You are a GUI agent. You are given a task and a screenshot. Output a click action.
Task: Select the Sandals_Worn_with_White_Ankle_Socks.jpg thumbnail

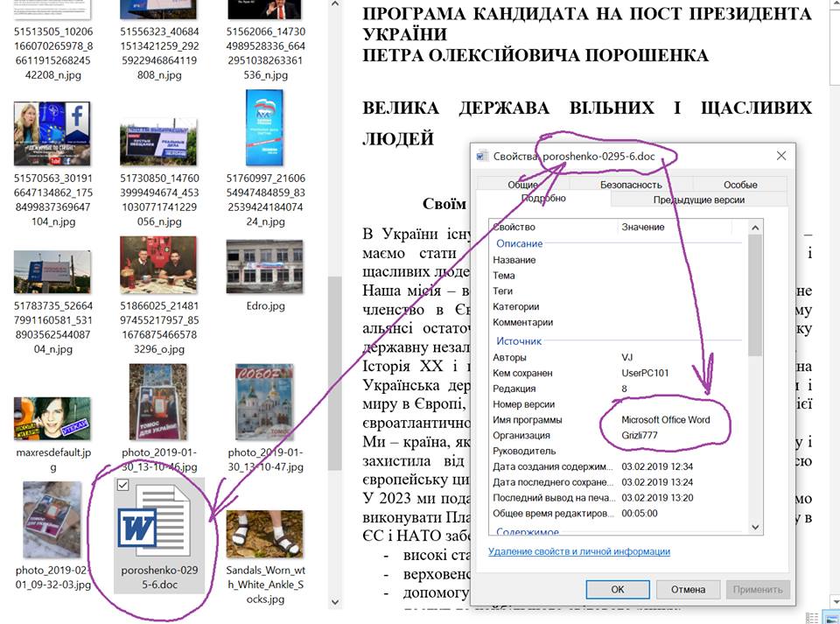(264, 534)
